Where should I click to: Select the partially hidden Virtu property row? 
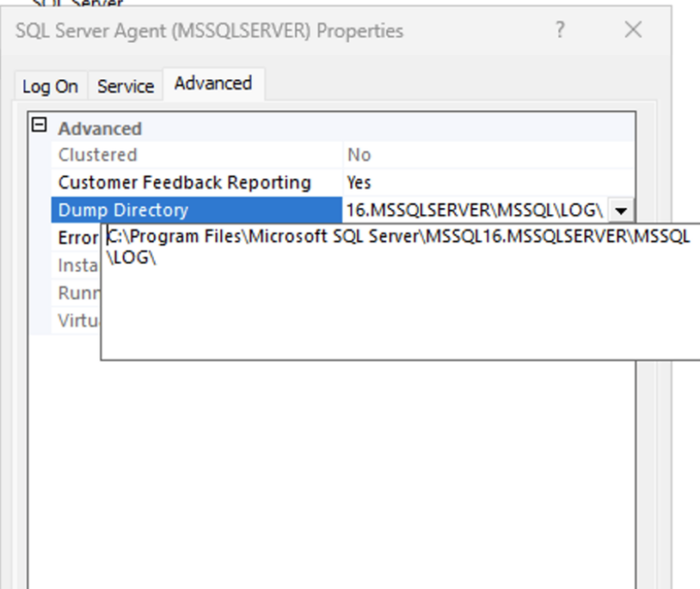(x=77, y=321)
